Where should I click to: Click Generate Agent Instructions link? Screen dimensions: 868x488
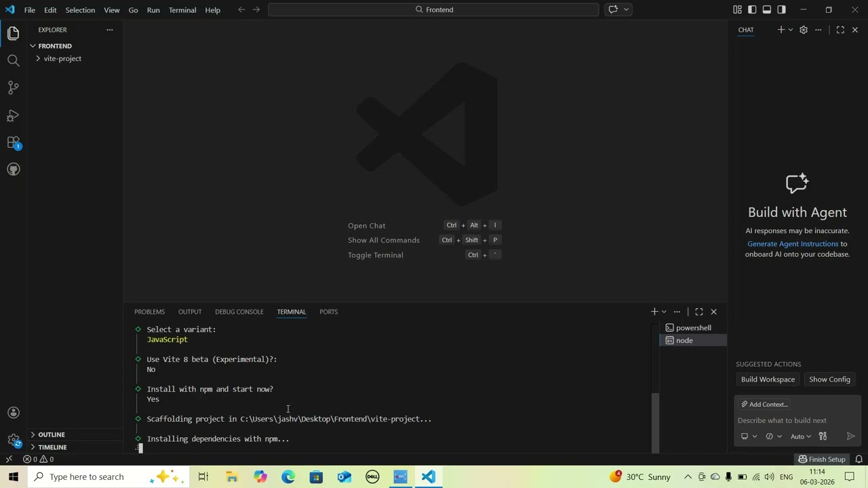pos(793,244)
